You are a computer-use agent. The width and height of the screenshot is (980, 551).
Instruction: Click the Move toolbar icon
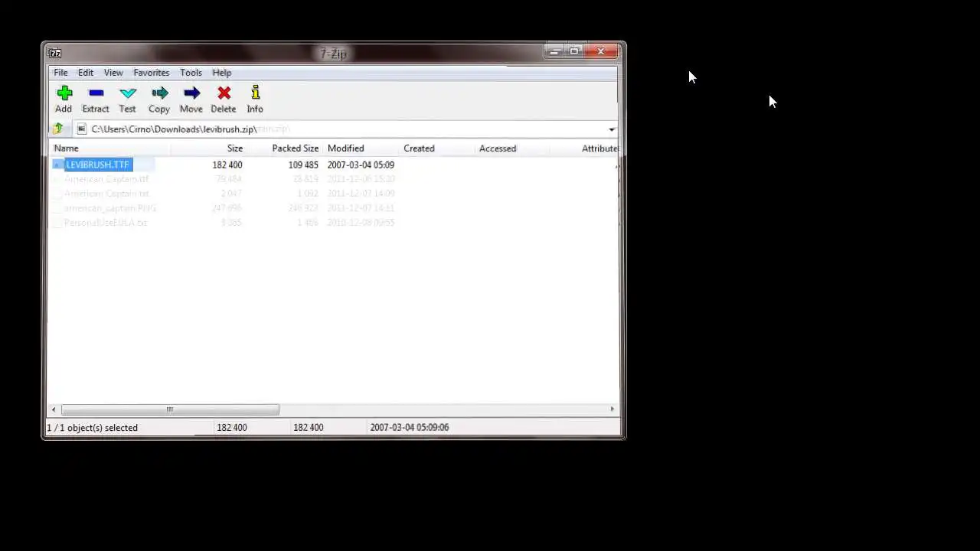pyautogui.click(x=191, y=99)
